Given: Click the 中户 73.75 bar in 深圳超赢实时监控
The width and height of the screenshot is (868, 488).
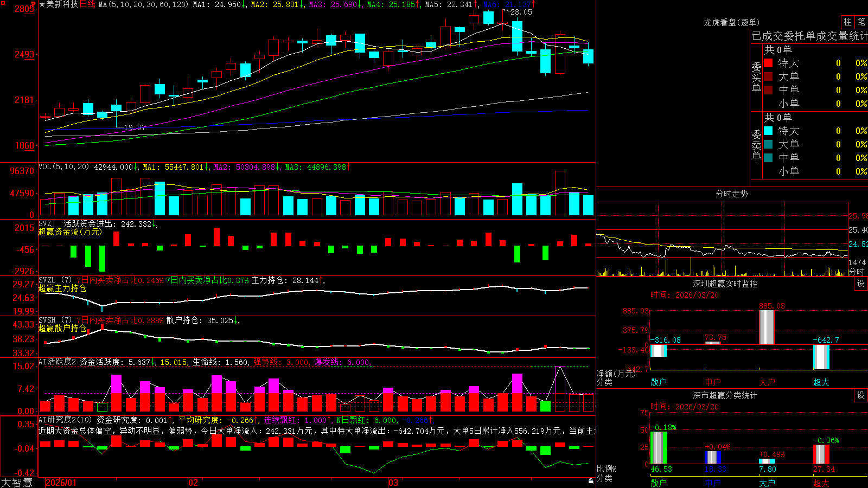Looking at the screenshot, I should pos(713,343).
